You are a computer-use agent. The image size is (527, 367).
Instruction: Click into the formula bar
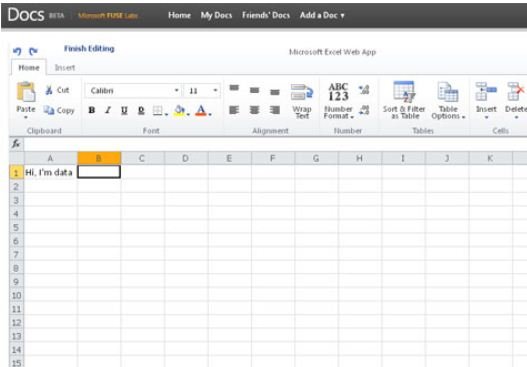275,144
